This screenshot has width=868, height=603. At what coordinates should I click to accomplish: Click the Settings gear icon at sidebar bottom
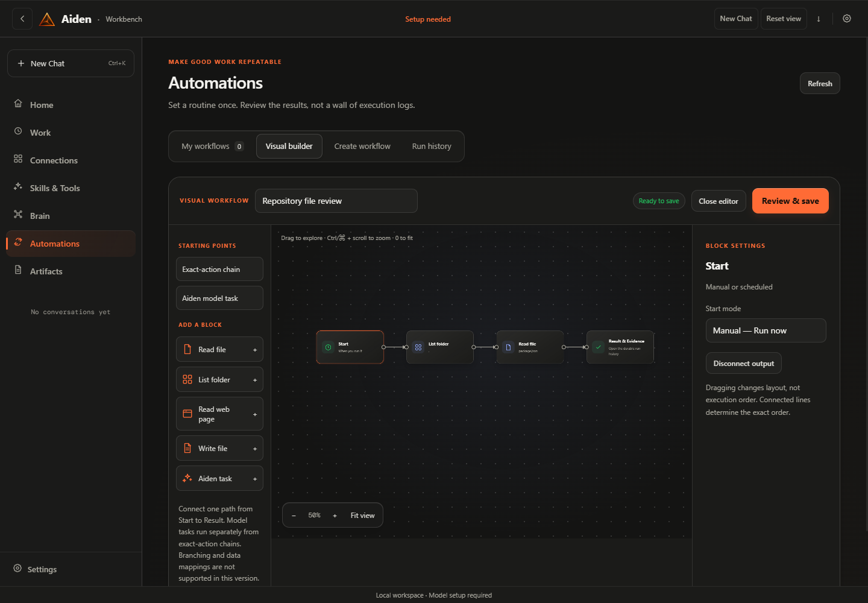(17, 568)
